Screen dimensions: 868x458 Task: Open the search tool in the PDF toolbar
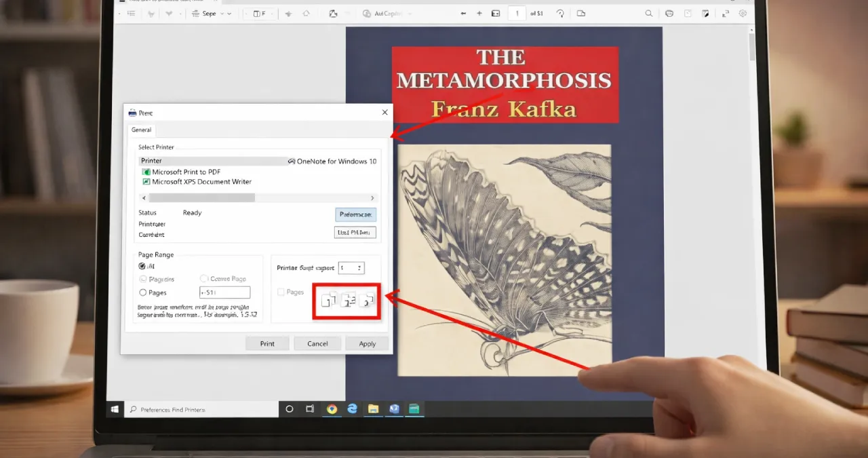(648, 13)
